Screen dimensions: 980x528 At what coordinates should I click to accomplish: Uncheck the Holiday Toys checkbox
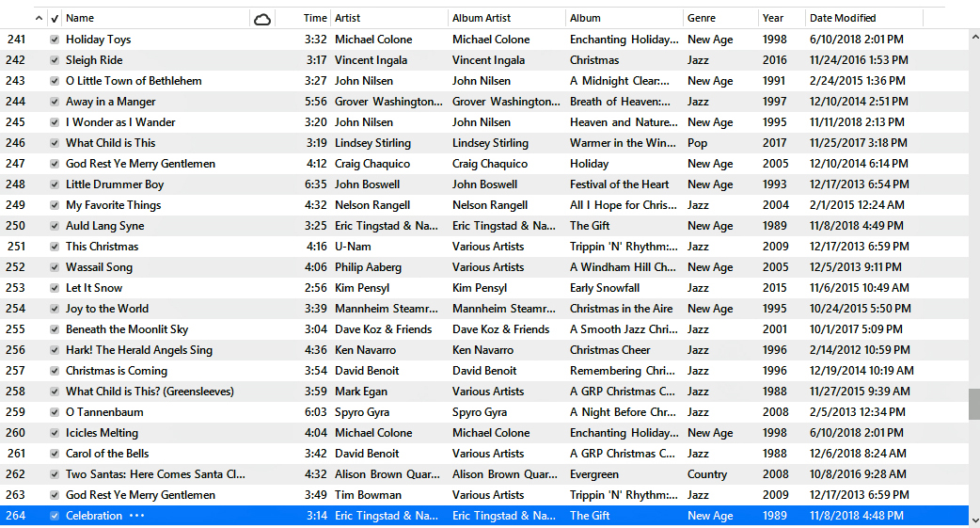pyautogui.click(x=55, y=40)
